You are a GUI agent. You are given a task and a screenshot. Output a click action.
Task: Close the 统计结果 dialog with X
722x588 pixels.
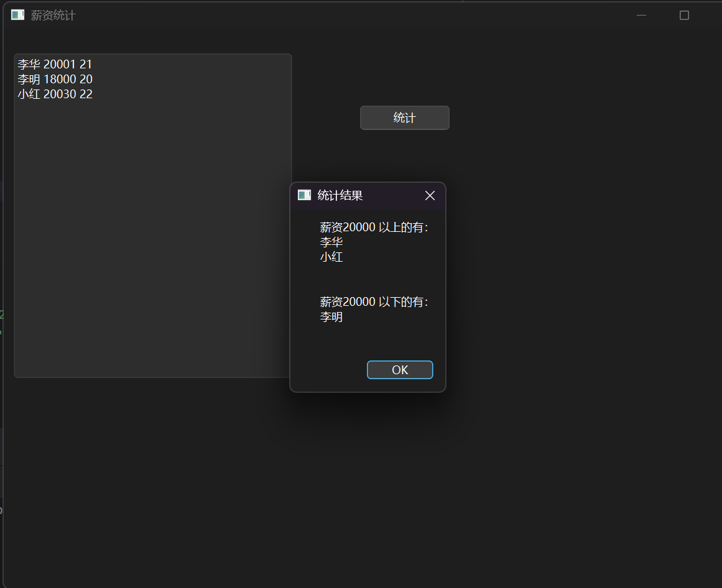(x=430, y=196)
